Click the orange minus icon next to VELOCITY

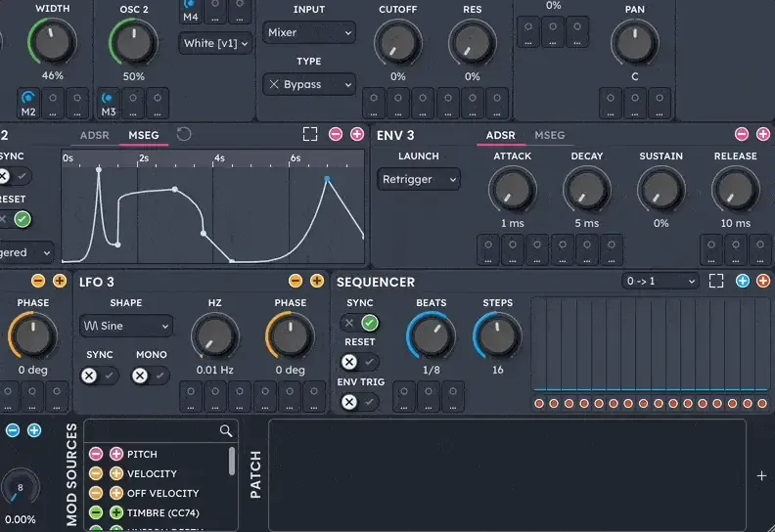click(96, 473)
